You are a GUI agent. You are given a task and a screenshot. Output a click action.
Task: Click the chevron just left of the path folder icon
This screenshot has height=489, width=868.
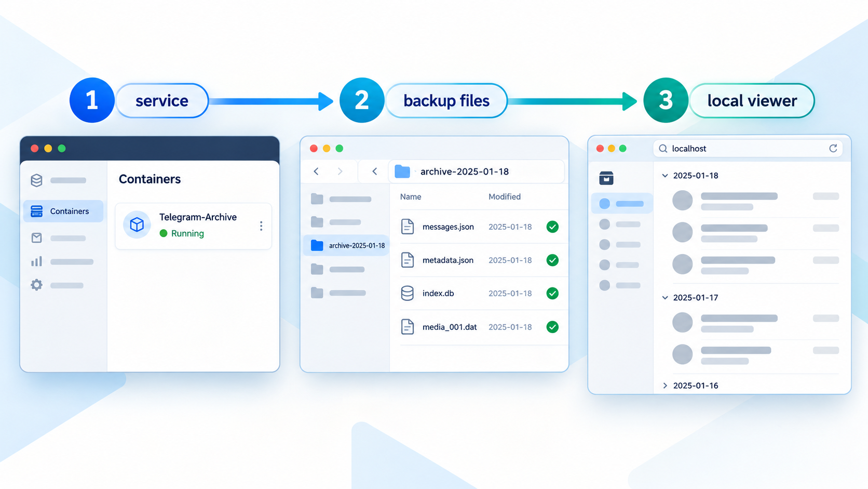pyautogui.click(x=374, y=171)
